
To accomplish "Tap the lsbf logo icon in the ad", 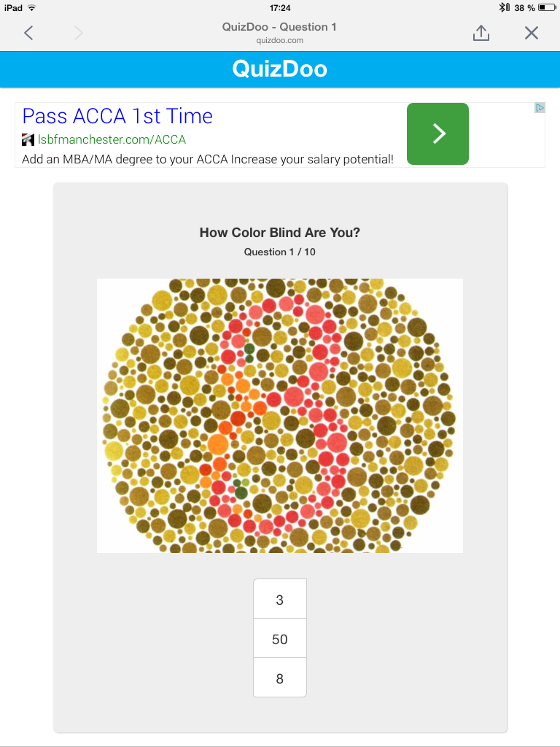I will (28, 139).
